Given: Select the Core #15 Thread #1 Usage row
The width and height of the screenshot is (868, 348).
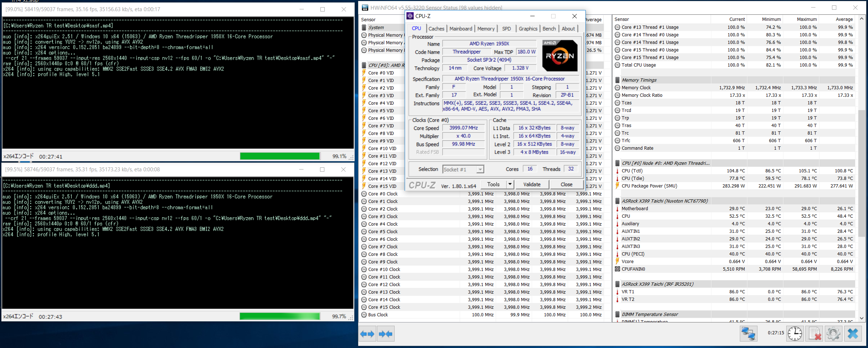Looking at the screenshot, I should (734, 58).
